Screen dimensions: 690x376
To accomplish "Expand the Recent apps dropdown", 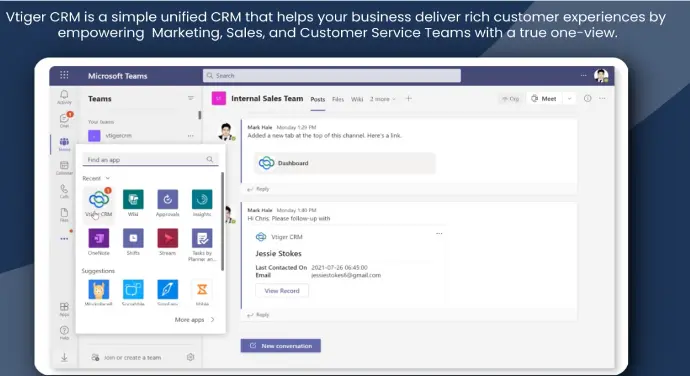I will [96, 178].
